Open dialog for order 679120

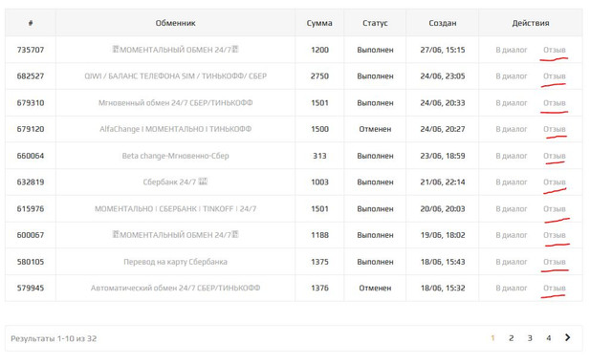pos(512,129)
